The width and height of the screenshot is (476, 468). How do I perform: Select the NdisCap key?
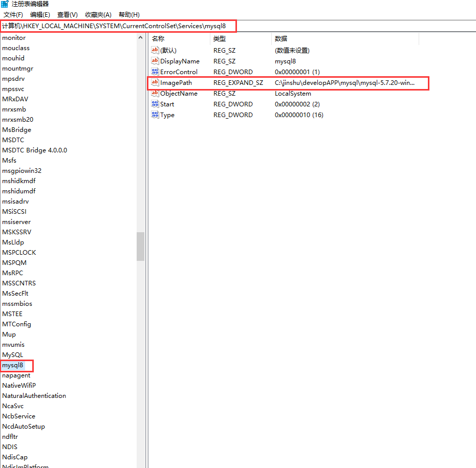(15, 457)
